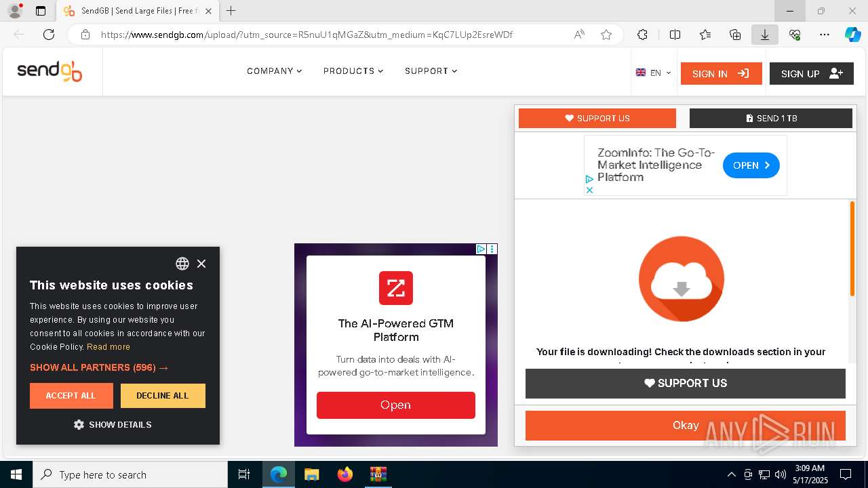Click the Okay button
This screenshot has width=868, height=488.
point(686,426)
